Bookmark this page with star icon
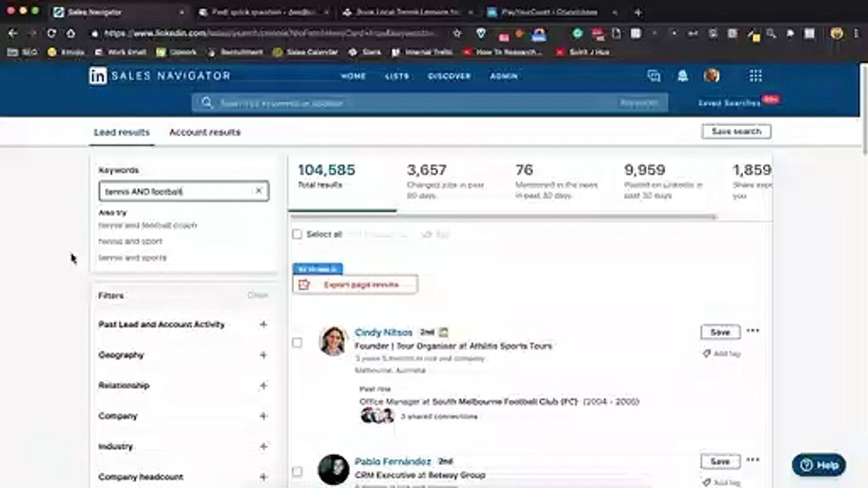The width and height of the screenshot is (868, 488). (x=457, y=33)
